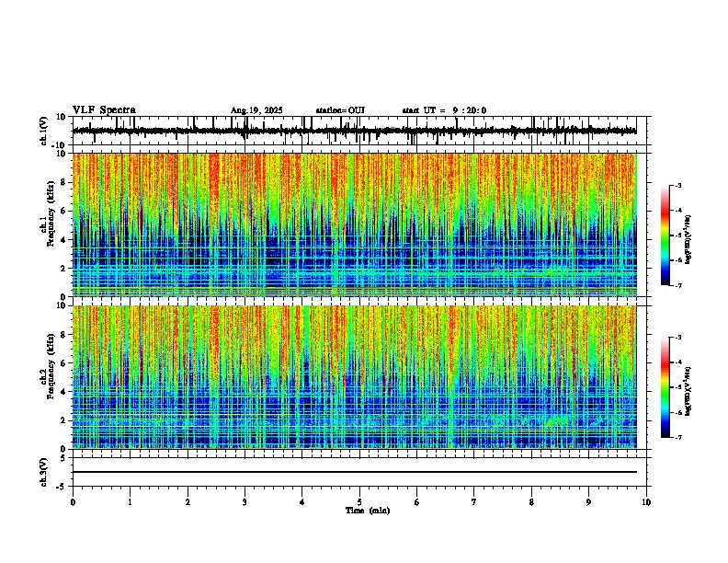Click the "Time (min)" axis label

click(368, 511)
